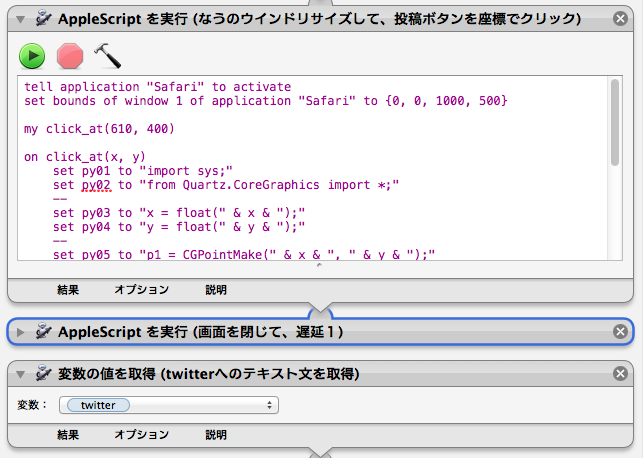The width and height of the screenshot is (643, 458).
Task: Run the AppleScript with green play button
Action: (x=32, y=56)
